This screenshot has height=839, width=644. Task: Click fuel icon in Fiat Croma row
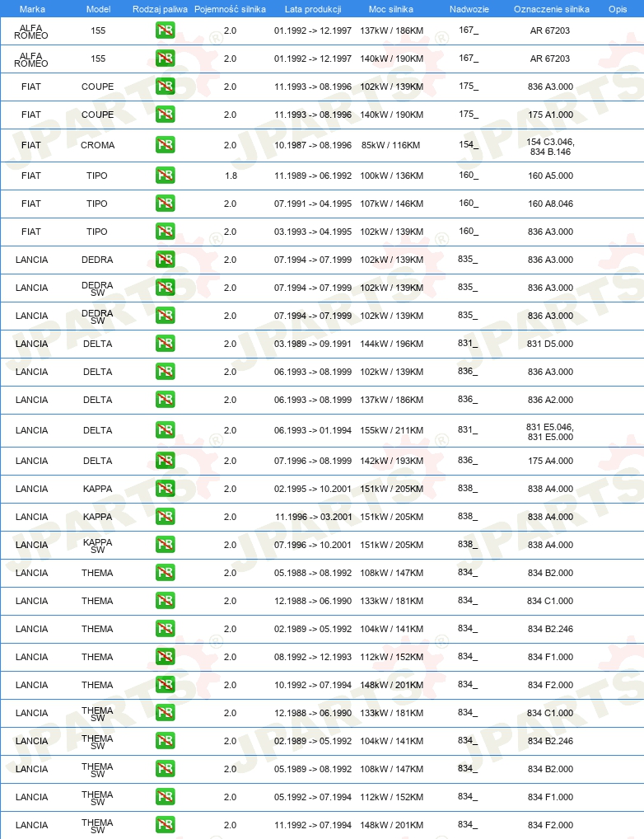click(166, 145)
